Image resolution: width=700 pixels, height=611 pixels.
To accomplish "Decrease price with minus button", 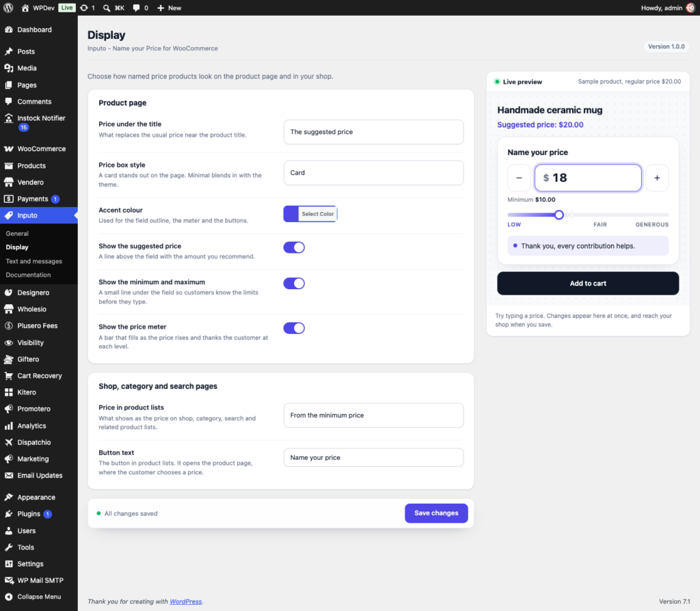I will pos(519,178).
